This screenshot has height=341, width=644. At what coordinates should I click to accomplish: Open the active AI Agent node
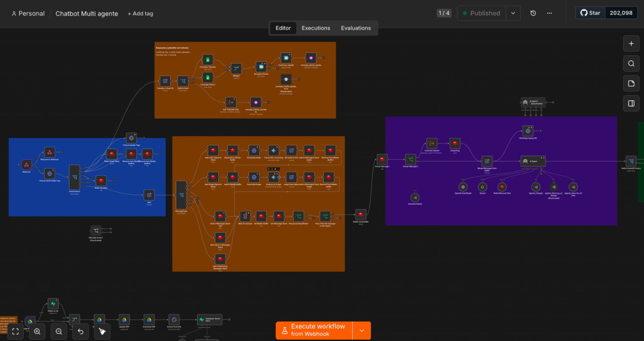[533, 161]
